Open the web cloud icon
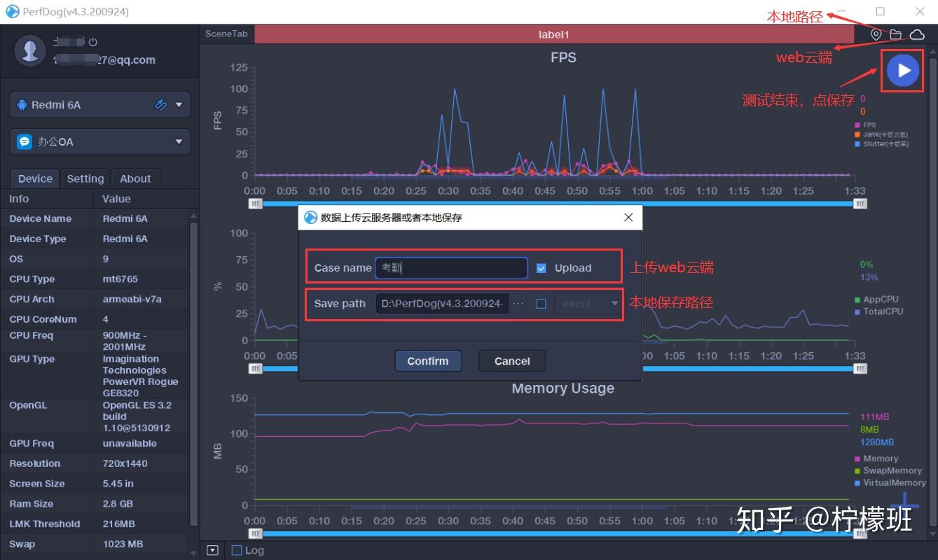This screenshot has height=560, width=938. click(916, 34)
